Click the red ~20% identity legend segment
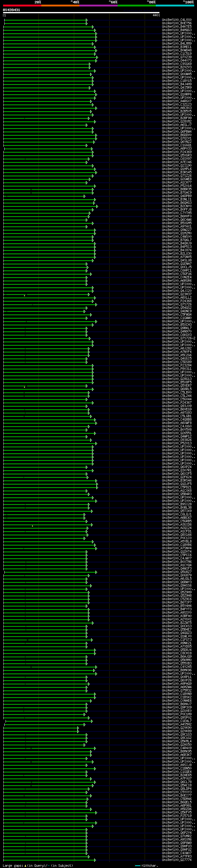Image resolution: width=197 pixels, height=868 pixels. point(22,6)
